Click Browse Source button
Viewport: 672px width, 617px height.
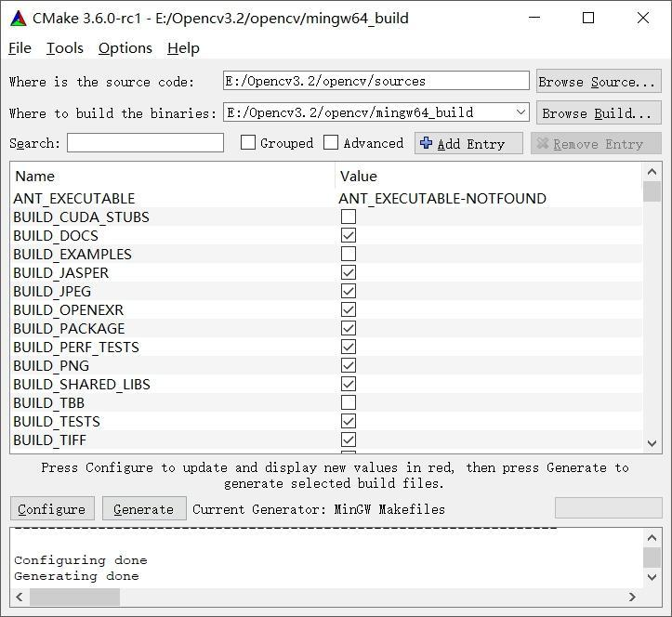click(598, 82)
